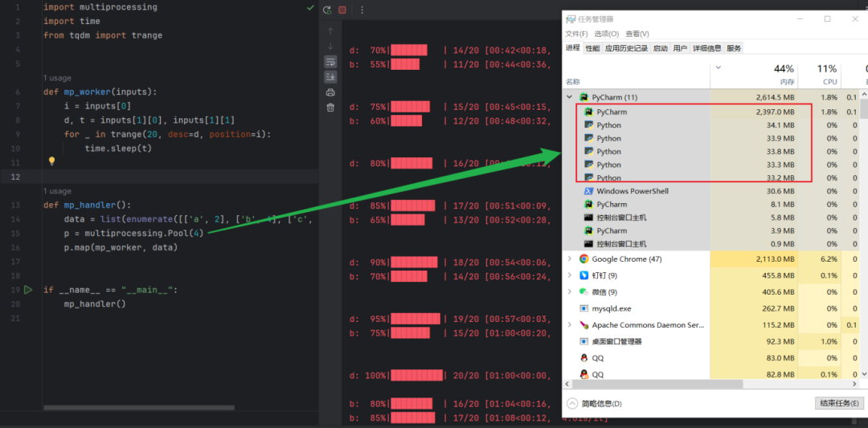Open the 查看(V) menu in Task Manager
Image resolution: width=868 pixels, height=428 pixels.
637,35
